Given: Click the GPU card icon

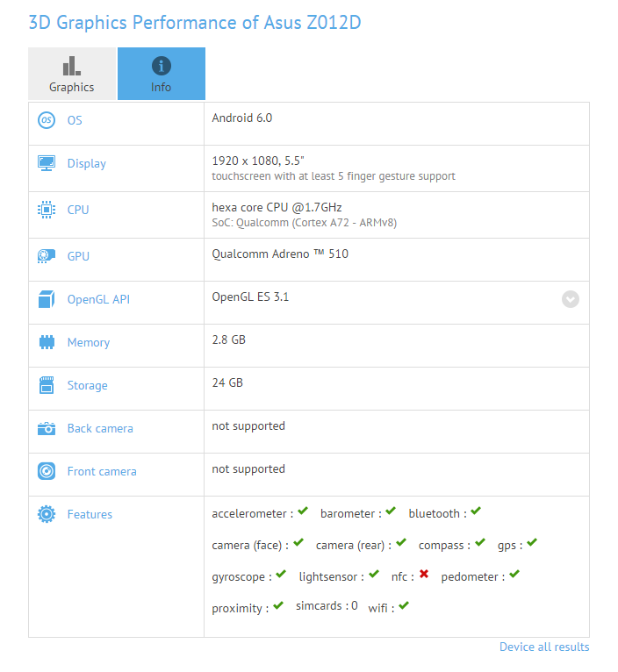Looking at the screenshot, I should coord(47,256).
